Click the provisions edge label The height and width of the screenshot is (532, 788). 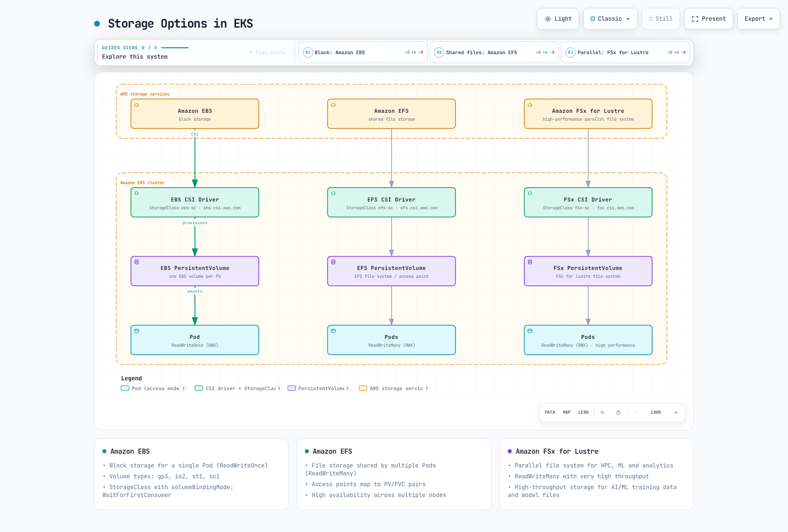pyautogui.click(x=195, y=223)
